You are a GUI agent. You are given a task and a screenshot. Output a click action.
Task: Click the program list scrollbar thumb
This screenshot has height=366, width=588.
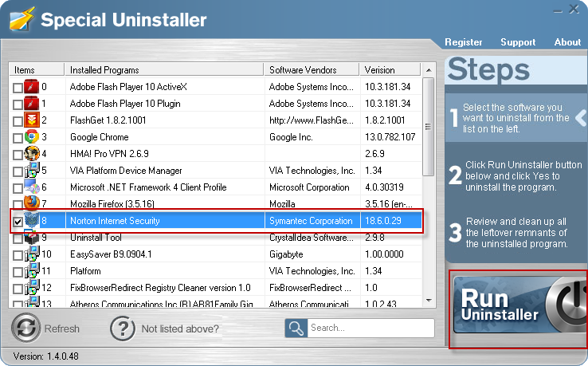coord(428,126)
